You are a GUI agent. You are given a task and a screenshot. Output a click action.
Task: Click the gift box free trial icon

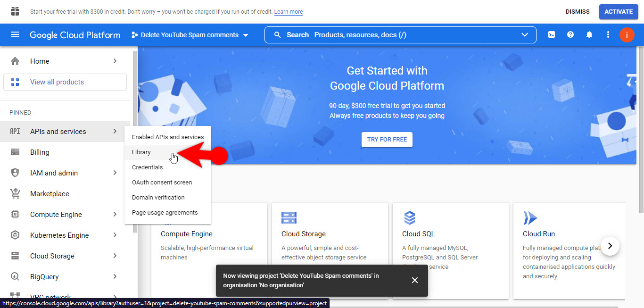tap(15, 11)
